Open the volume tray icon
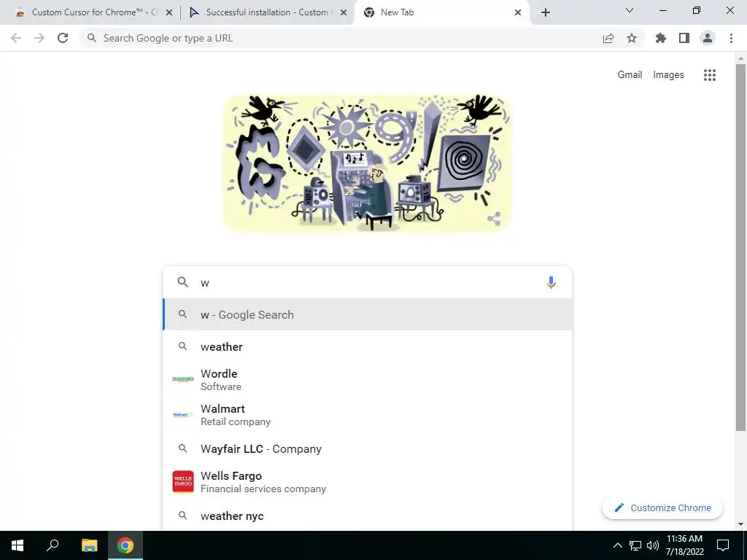The height and width of the screenshot is (560, 747). [653, 545]
